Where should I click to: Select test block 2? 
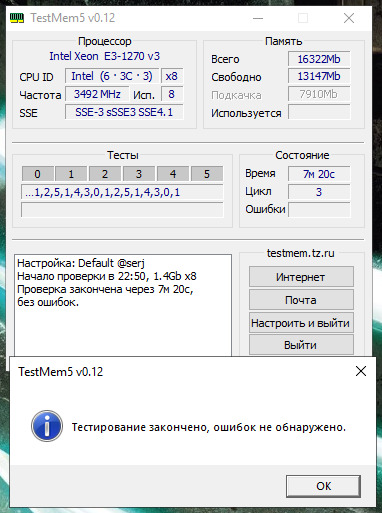pos(105,174)
